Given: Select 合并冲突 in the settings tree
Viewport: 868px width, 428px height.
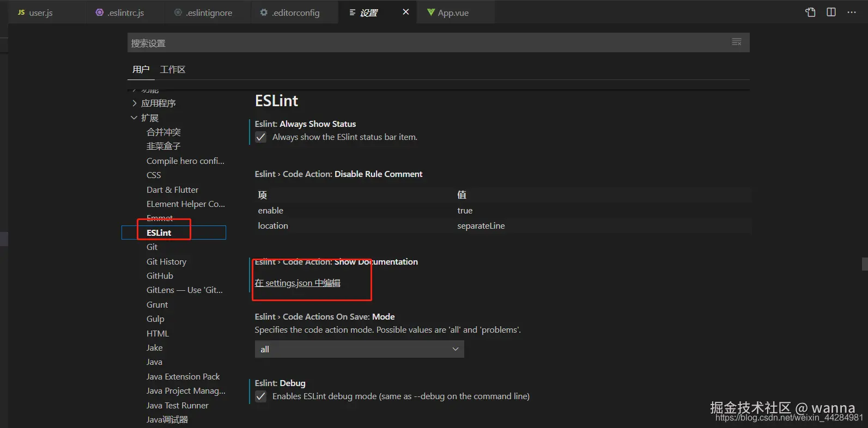Looking at the screenshot, I should pyautogui.click(x=163, y=132).
